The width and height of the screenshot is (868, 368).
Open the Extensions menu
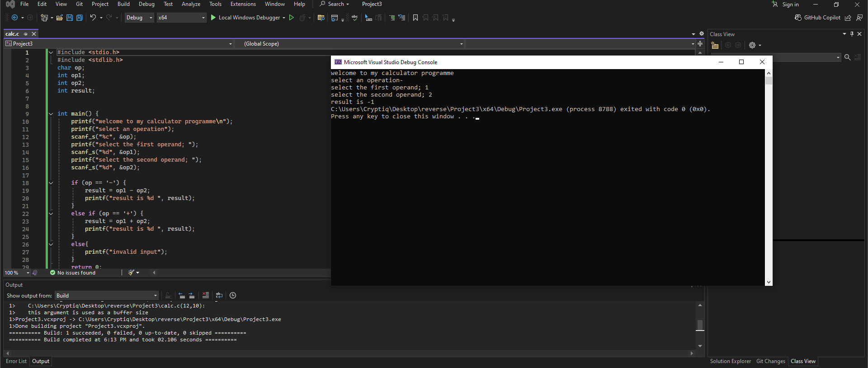[243, 4]
